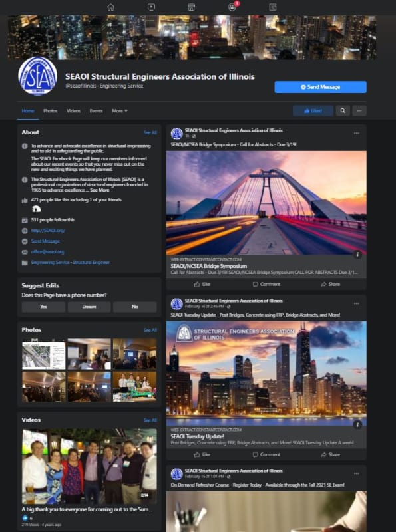Open the bridge at sunset post image
396x532 pixels.
pyautogui.click(x=266, y=203)
